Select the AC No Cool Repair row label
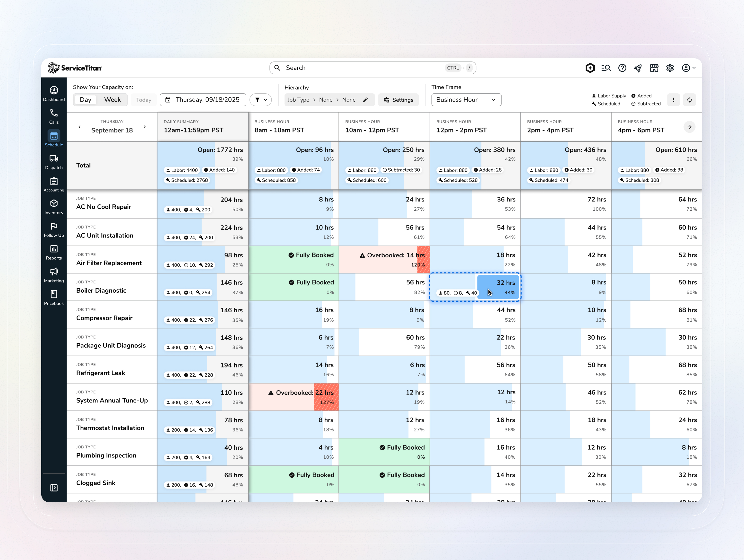The width and height of the screenshot is (744, 560). 112,204
